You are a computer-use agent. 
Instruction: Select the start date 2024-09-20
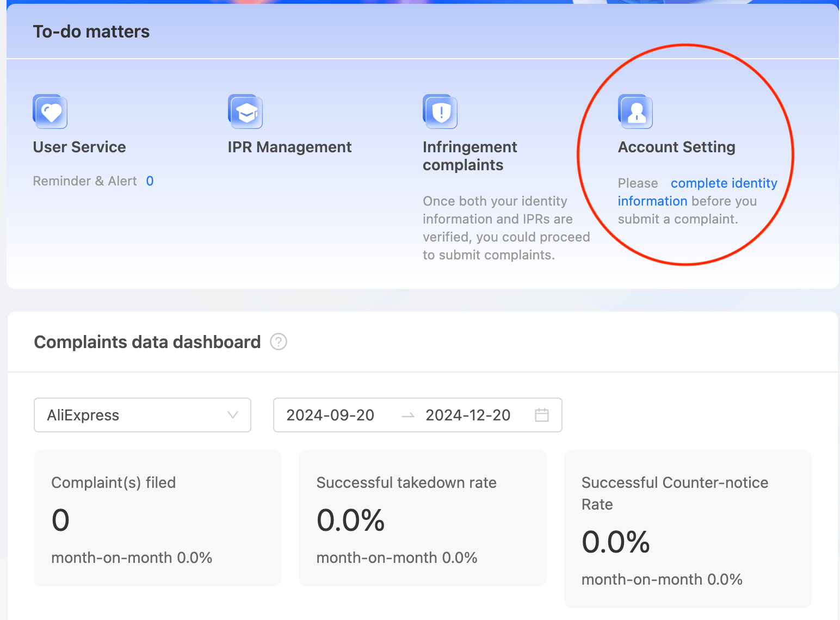pos(330,415)
